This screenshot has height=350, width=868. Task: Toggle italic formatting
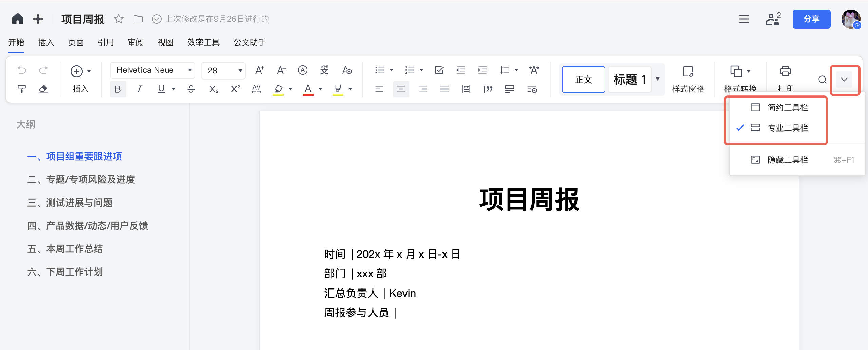pos(139,89)
